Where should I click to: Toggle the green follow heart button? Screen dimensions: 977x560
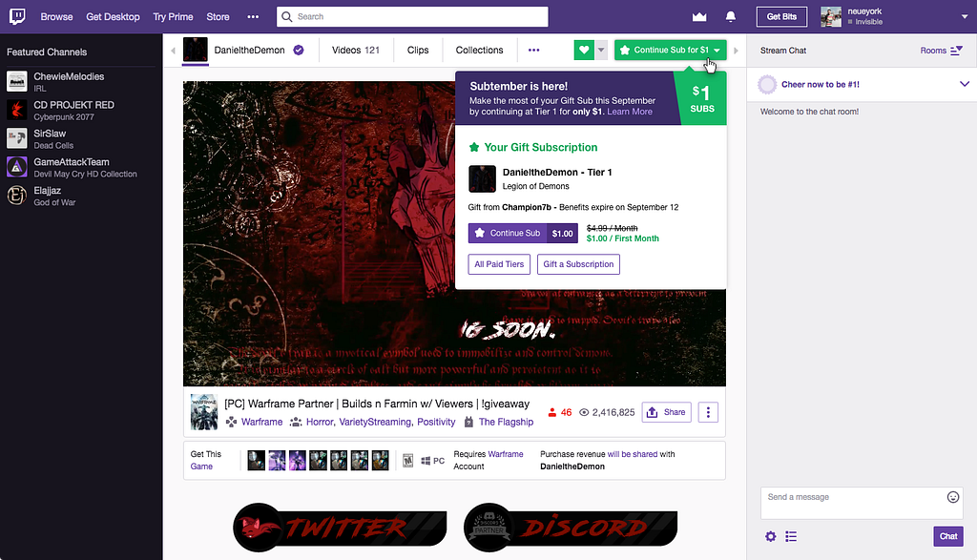(x=584, y=50)
